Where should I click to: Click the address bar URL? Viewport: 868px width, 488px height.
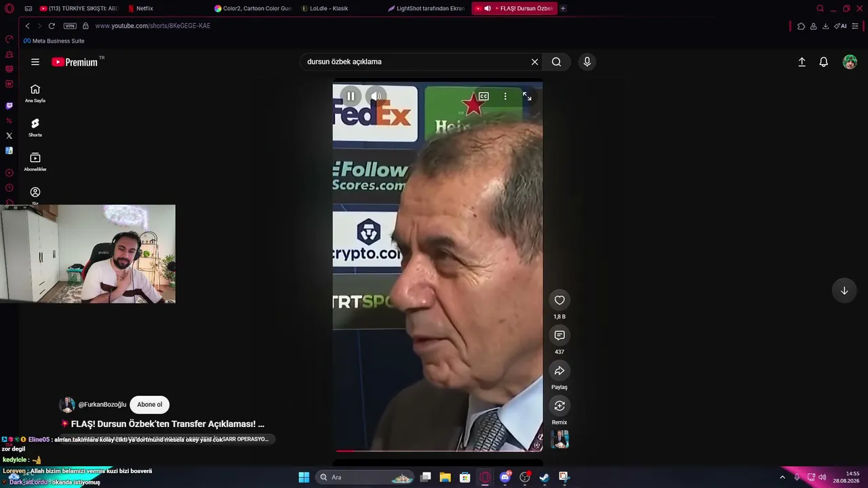point(153,26)
